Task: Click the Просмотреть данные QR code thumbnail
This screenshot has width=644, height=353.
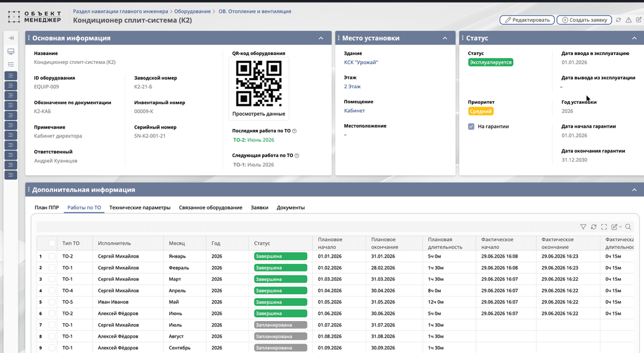Action: (x=259, y=89)
